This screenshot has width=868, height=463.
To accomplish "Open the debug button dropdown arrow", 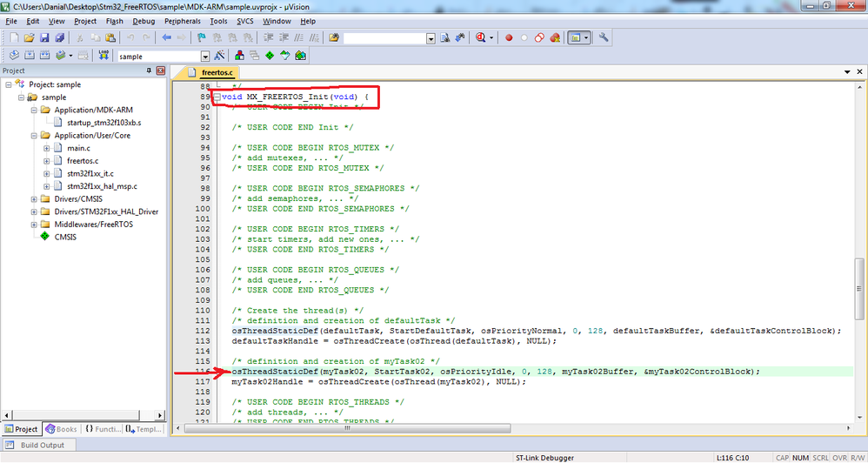I will [491, 37].
